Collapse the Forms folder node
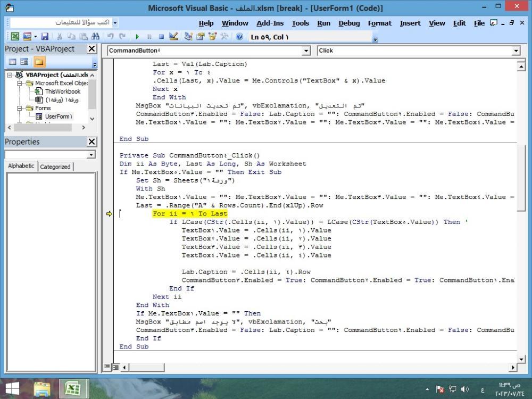 [20, 108]
